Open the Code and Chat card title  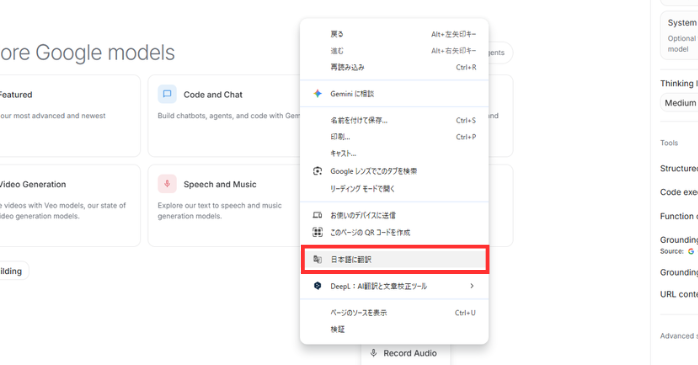coord(213,94)
